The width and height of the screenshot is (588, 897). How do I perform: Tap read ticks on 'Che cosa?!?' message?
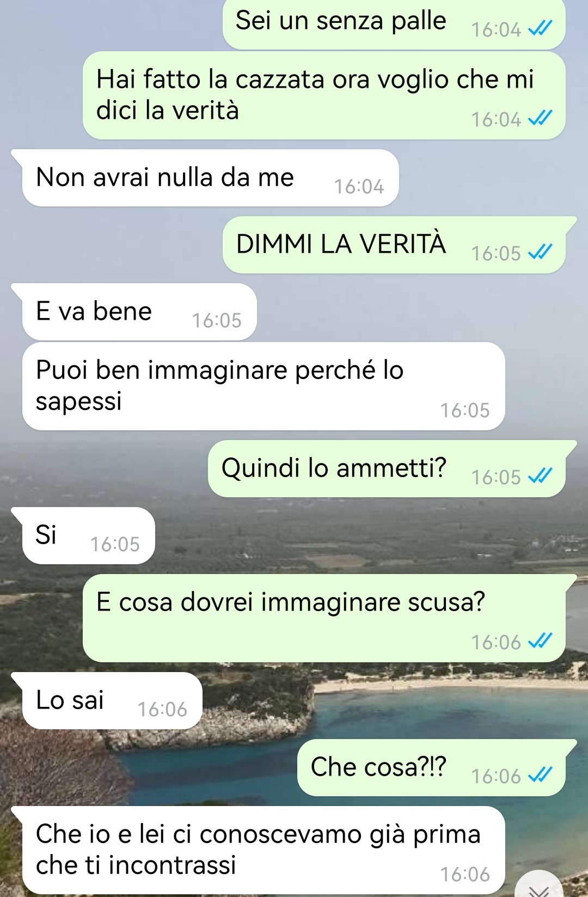540,774
